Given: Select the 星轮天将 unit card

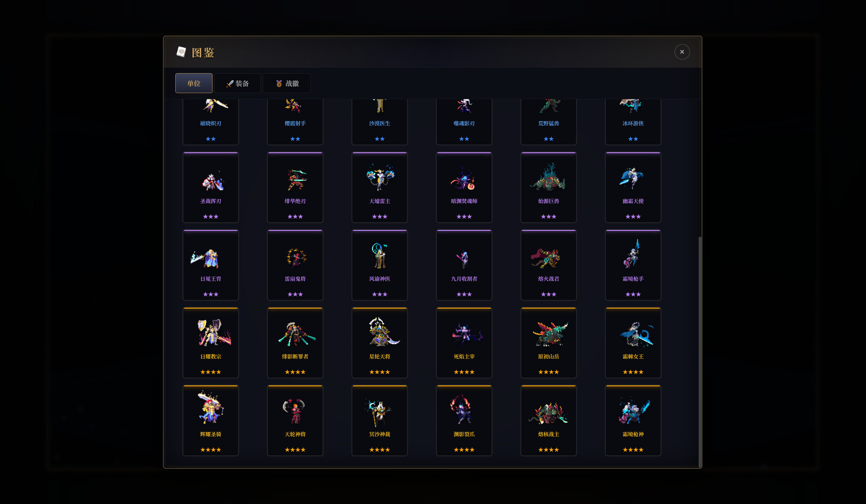Looking at the screenshot, I should [x=380, y=343].
